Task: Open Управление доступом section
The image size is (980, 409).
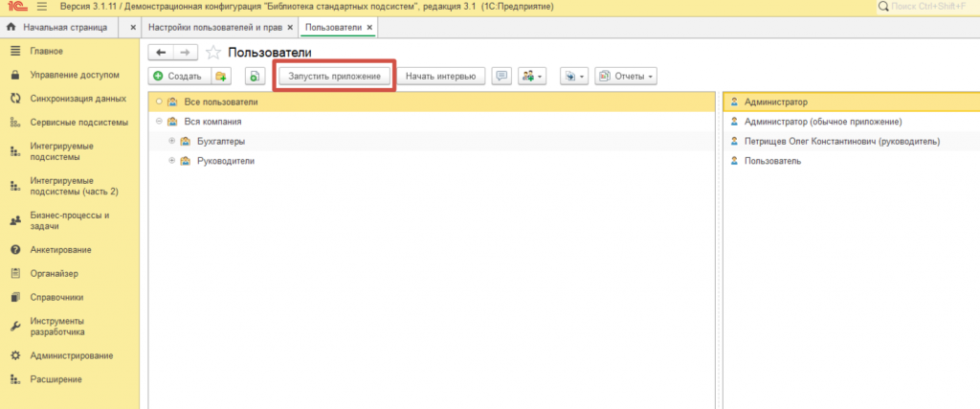Action: pyautogui.click(x=75, y=75)
